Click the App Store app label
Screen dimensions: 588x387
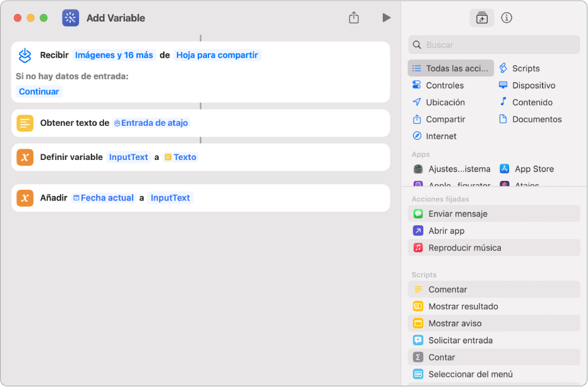point(534,169)
